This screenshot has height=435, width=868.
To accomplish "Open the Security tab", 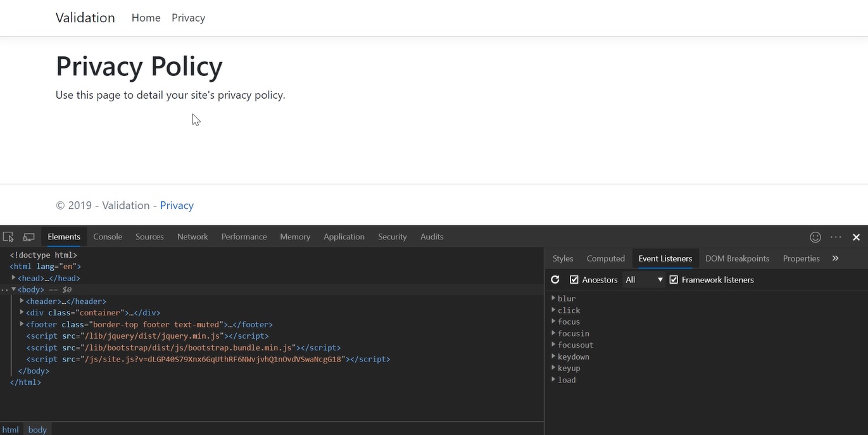I will pos(393,237).
